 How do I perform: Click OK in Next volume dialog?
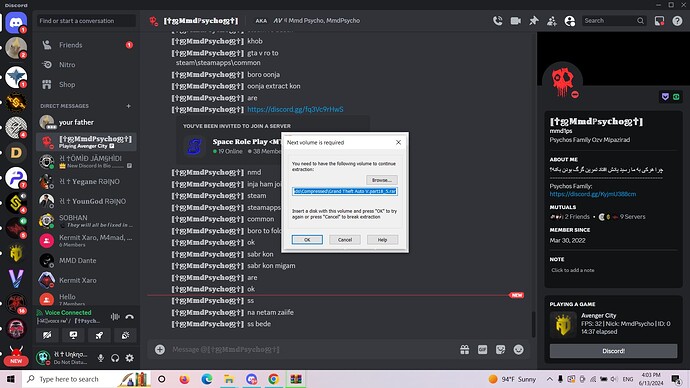tap(307, 240)
